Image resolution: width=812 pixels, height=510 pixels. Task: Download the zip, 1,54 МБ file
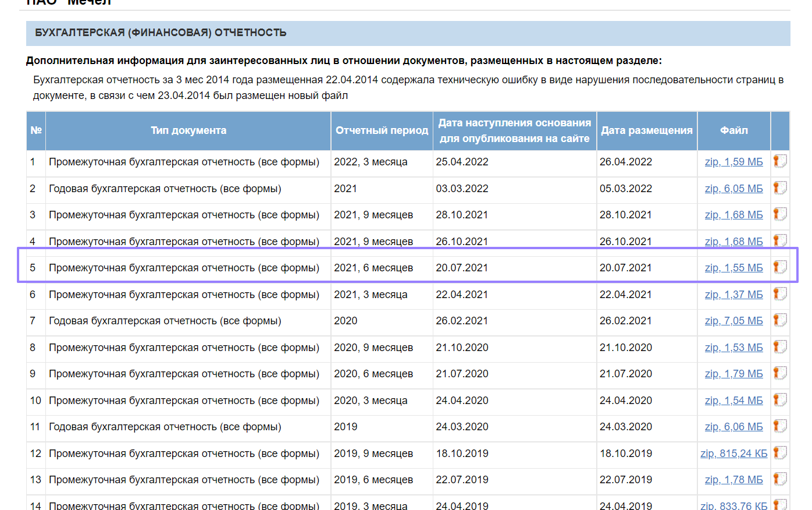(x=733, y=401)
